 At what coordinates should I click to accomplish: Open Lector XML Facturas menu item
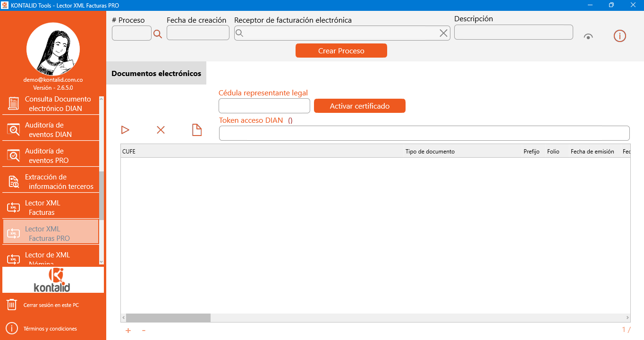[x=51, y=207]
